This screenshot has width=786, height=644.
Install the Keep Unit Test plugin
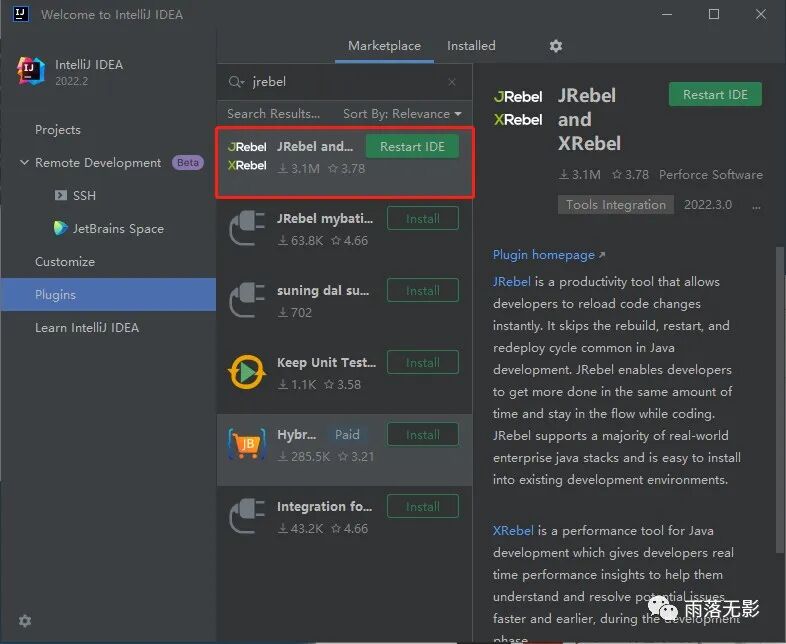click(x=423, y=362)
